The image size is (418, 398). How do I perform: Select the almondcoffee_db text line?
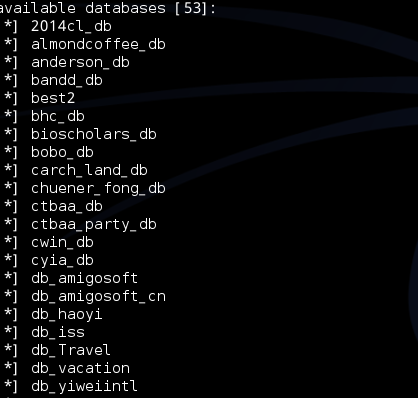98,44
